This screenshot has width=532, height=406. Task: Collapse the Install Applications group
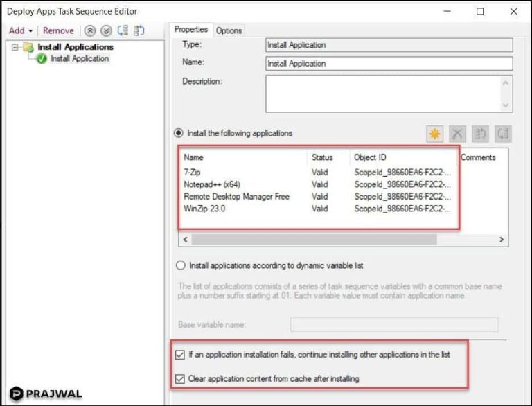tap(15, 47)
